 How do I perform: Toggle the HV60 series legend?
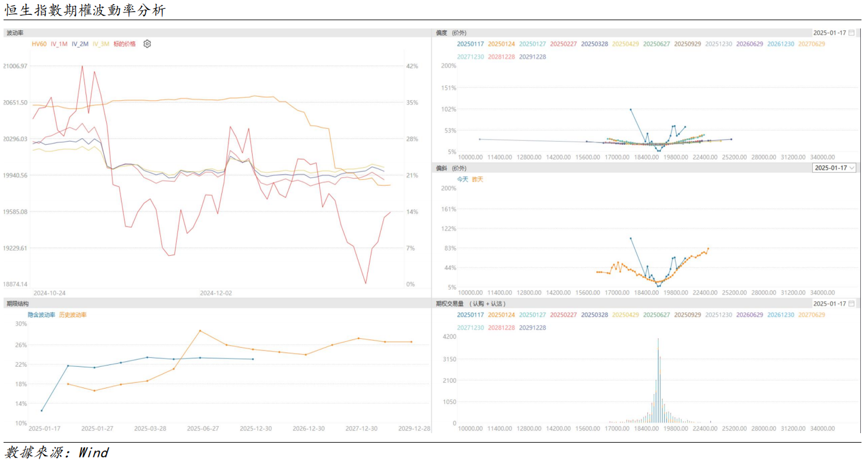pos(39,44)
